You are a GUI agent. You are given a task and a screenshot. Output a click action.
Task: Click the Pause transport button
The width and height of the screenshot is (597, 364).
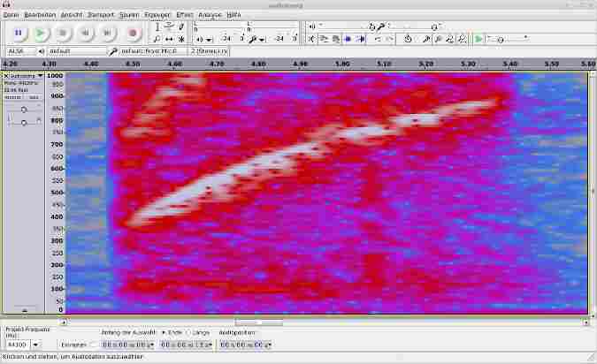(19, 33)
